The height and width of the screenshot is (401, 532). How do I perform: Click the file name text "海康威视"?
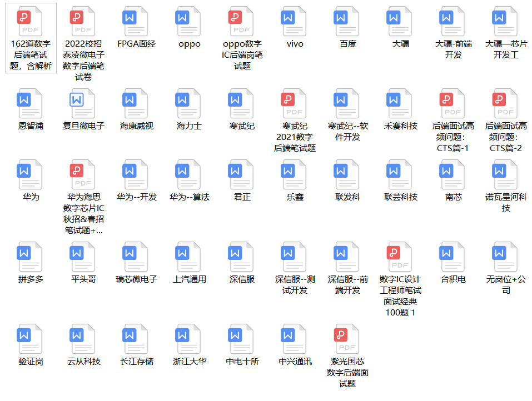click(x=136, y=126)
